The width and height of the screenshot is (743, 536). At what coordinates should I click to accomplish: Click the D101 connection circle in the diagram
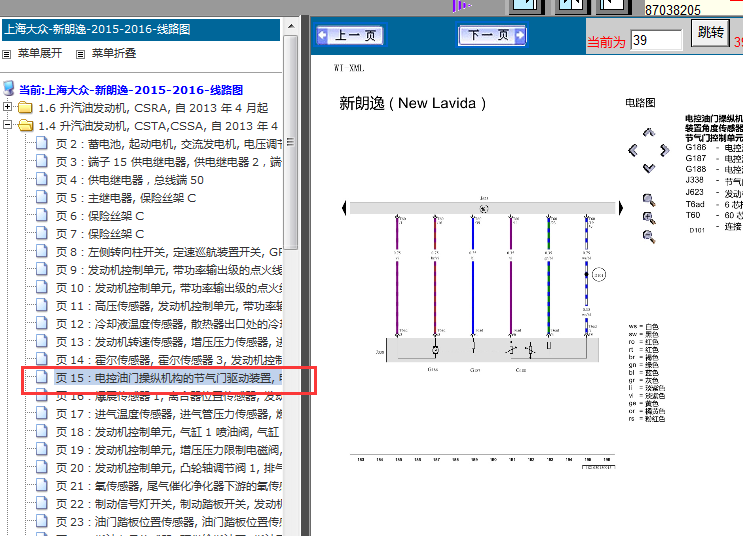[x=599, y=274]
